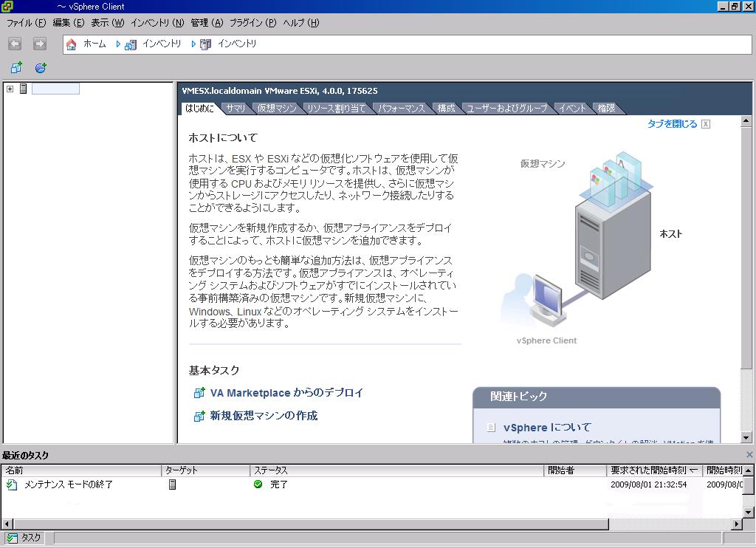This screenshot has width=756, height=548.
Task: Click the 2009/08/01 21:32:54 timestamp cell
Action: pyautogui.click(x=648, y=484)
